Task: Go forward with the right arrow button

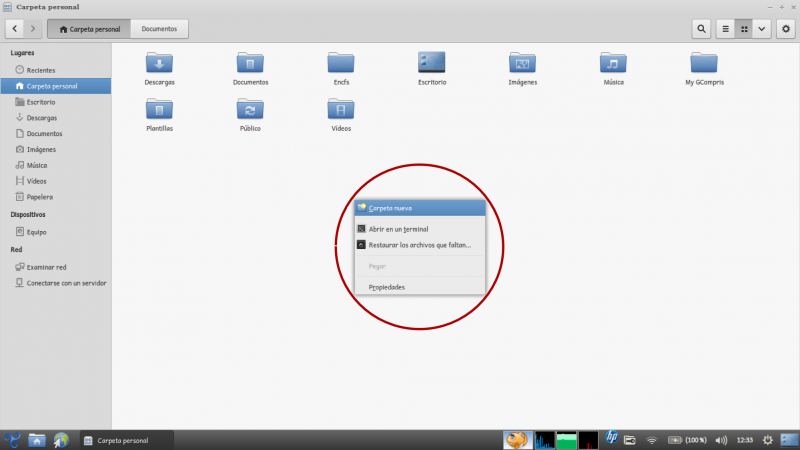Action: coord(33,29)
